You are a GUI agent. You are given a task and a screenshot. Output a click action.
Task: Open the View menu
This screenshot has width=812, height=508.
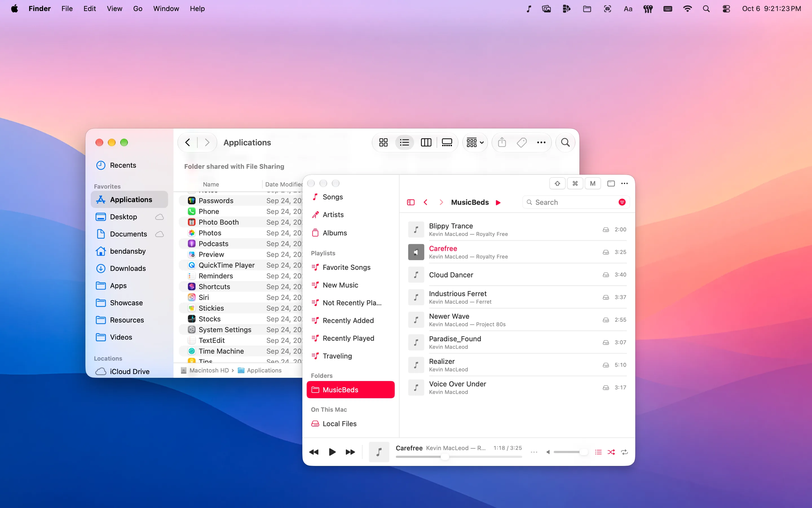[114, 9]
